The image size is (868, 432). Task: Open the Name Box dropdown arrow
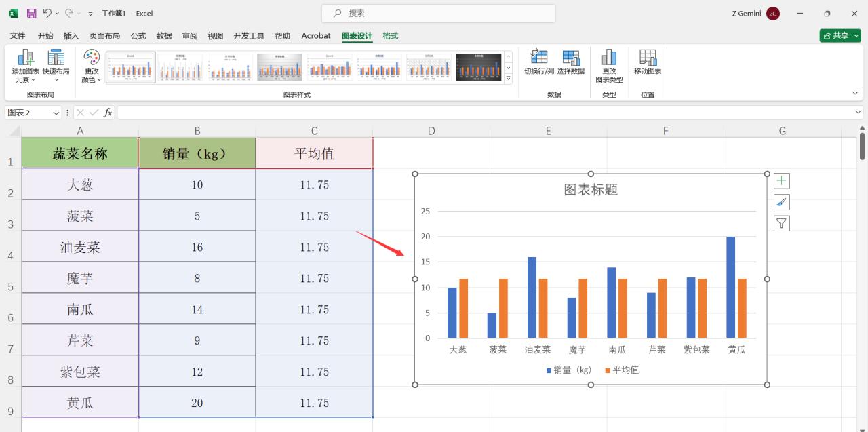56,113
